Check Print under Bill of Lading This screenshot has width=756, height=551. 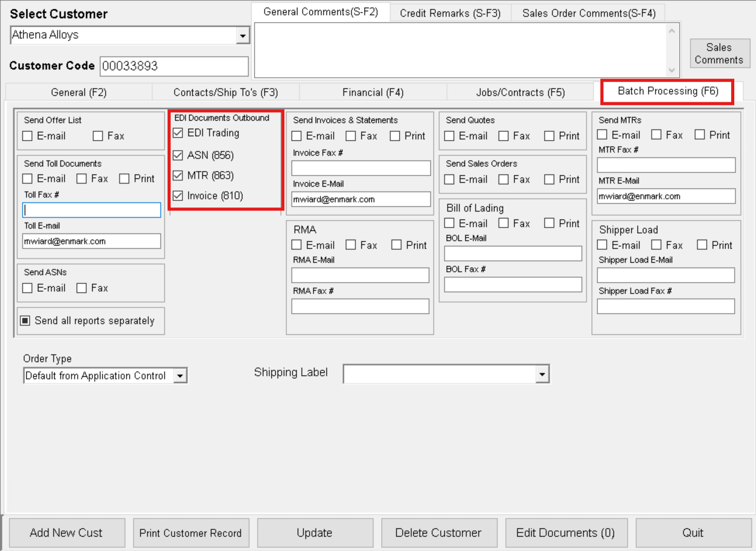(x=549, y=223)
